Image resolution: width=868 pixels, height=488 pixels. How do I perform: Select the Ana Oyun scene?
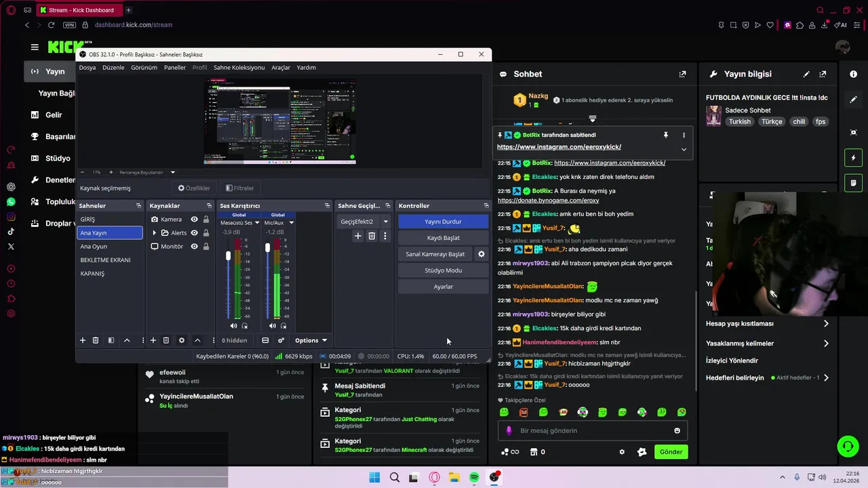click(x=110, y=247)
